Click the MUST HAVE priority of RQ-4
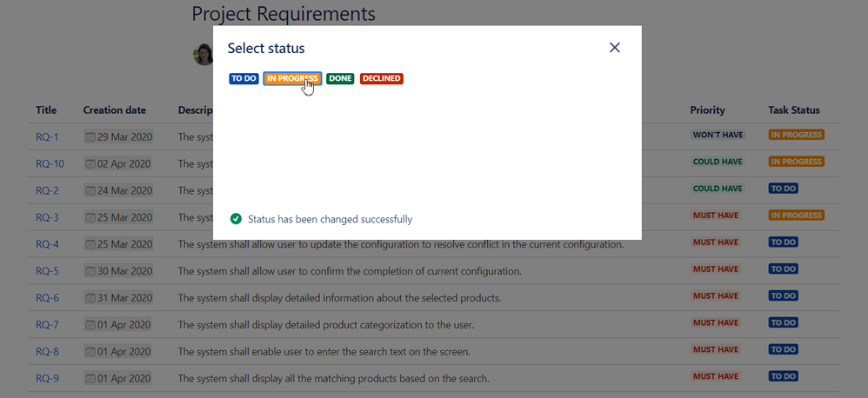Viewport: 868px width, 398px height. click(x=716, y=242)
